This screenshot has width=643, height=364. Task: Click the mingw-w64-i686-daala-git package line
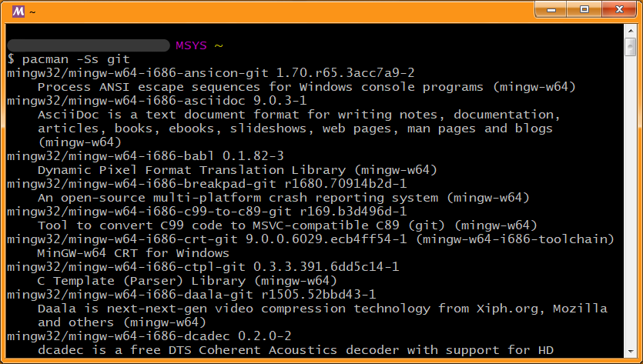[x=191, y=295]
